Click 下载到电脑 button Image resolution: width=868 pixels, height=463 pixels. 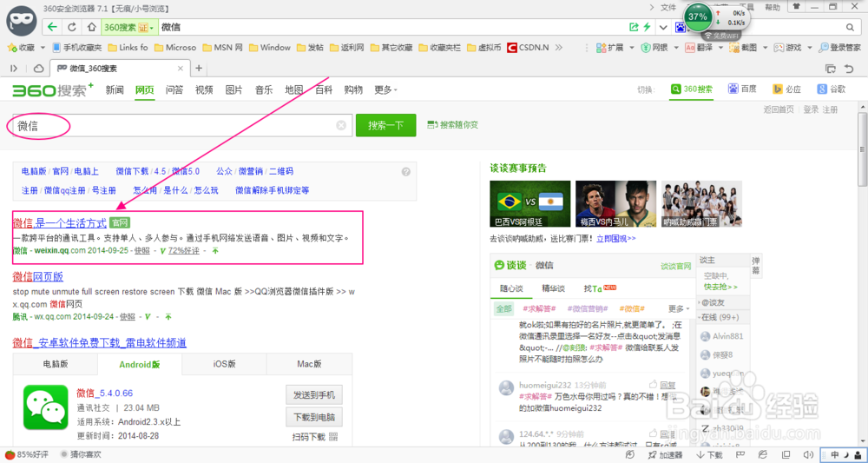tap(314, 416)
